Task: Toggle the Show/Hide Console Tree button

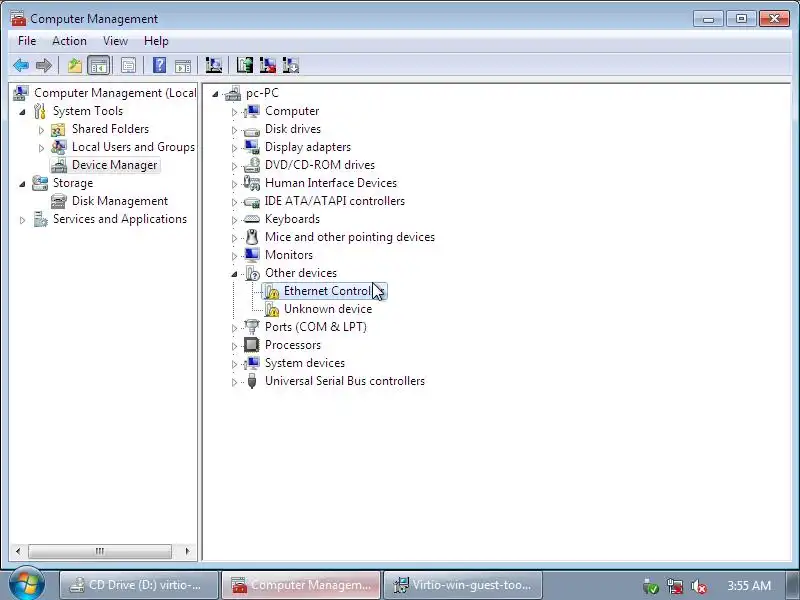Action: click(x=98, y=65)
